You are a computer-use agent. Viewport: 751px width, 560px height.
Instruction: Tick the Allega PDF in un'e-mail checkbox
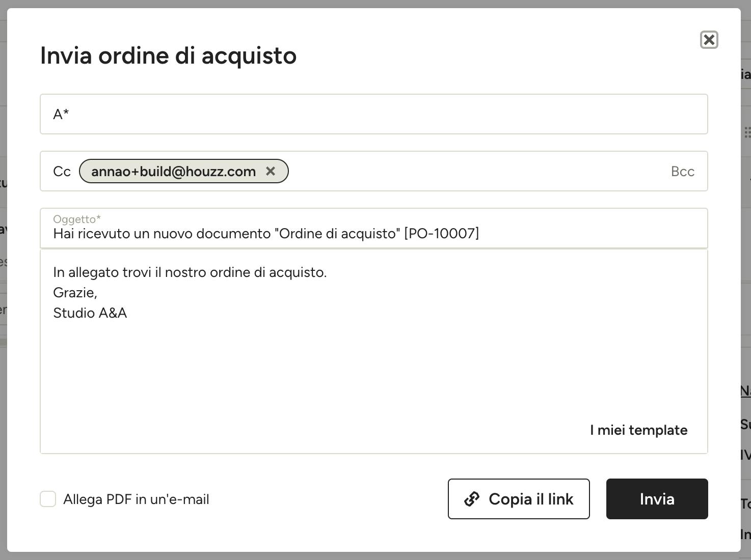tap(48, 499)
